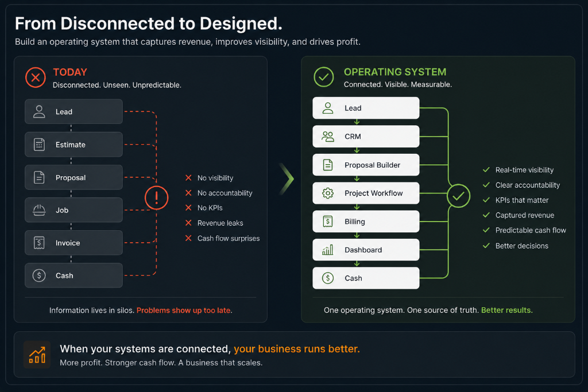Click the text 'One operating system. One source of truth.'
Viewport: 588px width, 392px height.
tap(401, 310)
